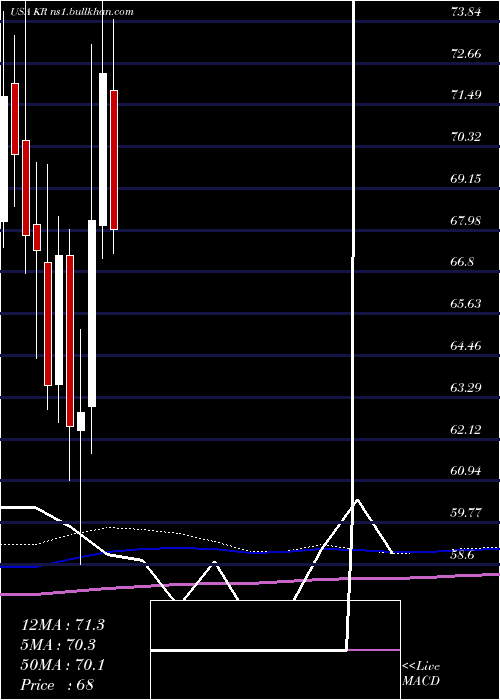Click the 65.63 price axis label
500x700 pixels.
coord(466,304)
